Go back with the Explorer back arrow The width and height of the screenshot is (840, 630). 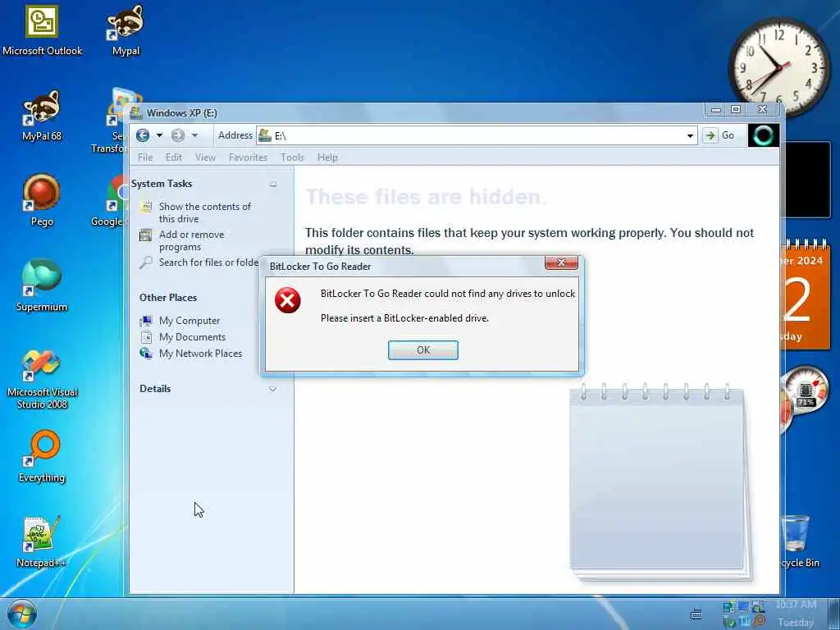pyautogui.click(x=143, y=135)
